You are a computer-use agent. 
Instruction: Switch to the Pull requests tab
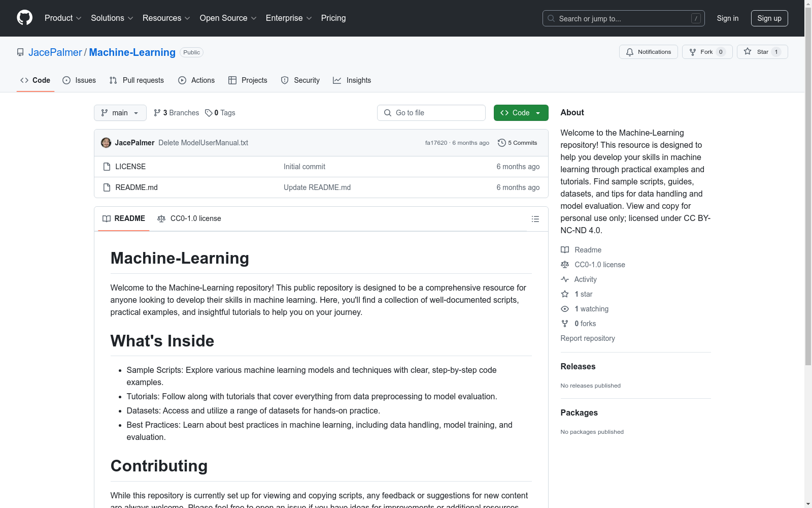[137, 80]
